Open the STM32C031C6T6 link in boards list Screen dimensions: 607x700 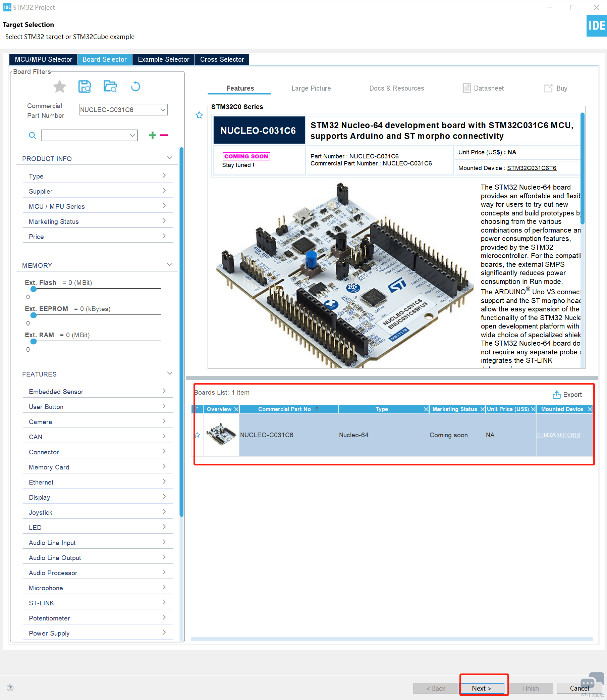(x=558, y=435)
